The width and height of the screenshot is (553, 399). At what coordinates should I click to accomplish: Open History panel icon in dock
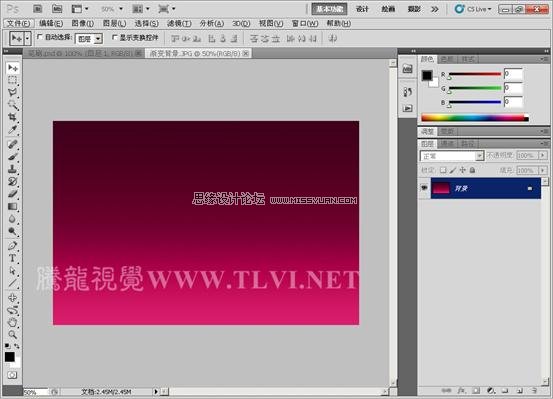click(x=408, y=92)
